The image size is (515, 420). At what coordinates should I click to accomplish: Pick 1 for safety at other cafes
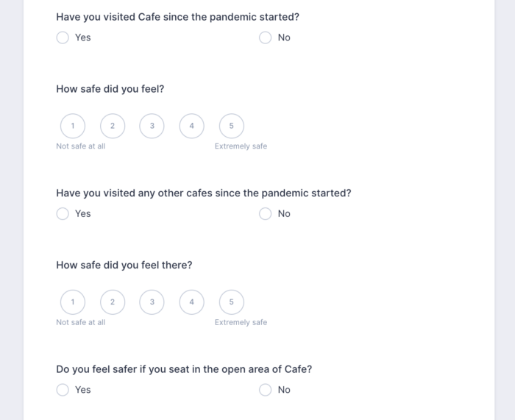[73, 302]
